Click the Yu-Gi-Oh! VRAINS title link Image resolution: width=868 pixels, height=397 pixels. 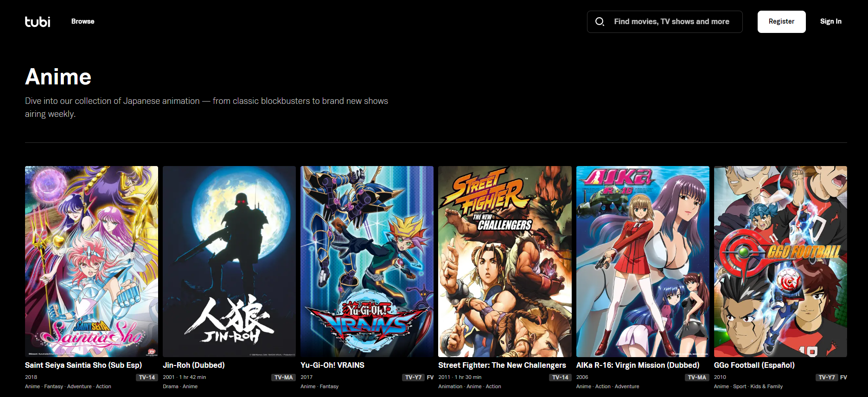332,365
